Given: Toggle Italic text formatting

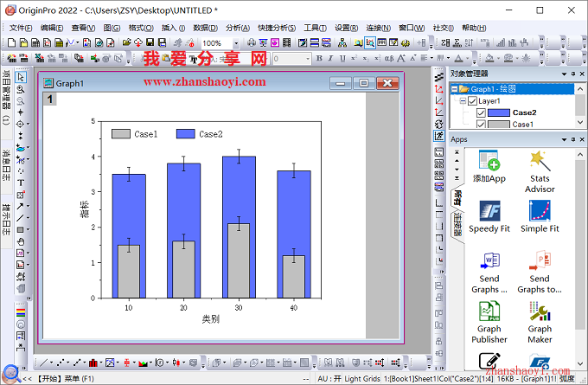Looking at the screenshot, I should tap(330, 58).
